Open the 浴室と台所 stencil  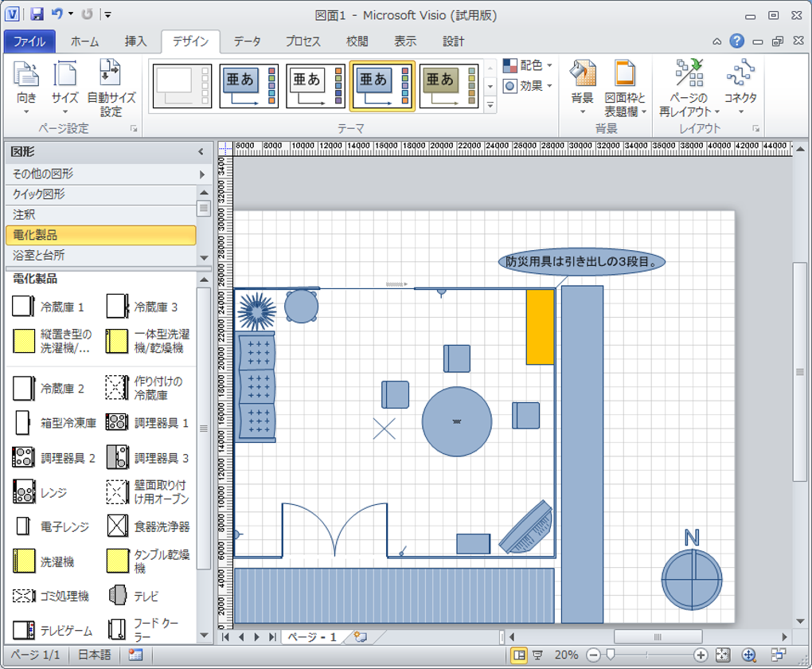pyautogui.click(x=101, y=255)
